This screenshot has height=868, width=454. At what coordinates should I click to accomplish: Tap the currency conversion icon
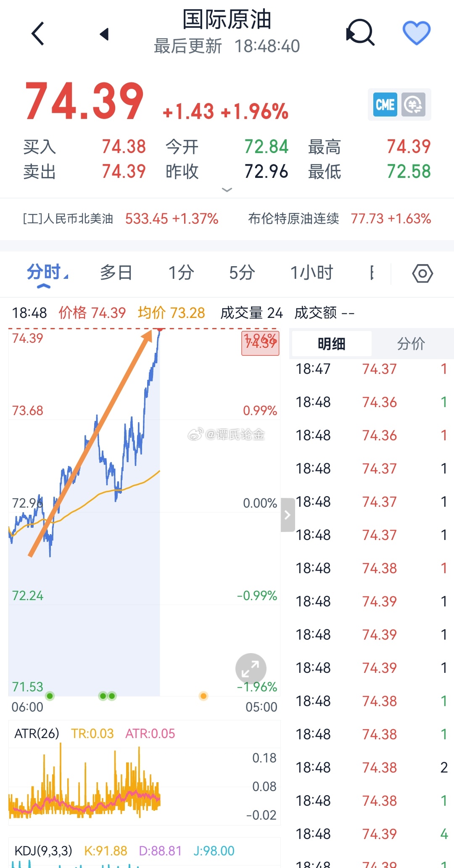coord(413,105)
